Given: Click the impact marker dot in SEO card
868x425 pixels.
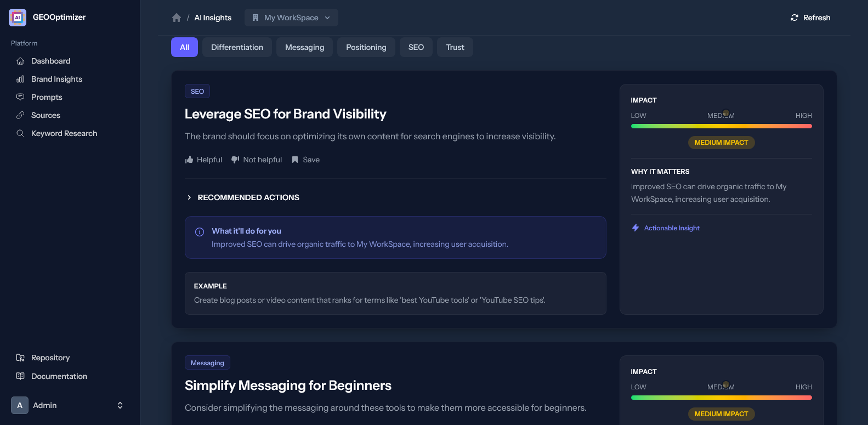Looking at the screenshot, I should pos(726,114).
